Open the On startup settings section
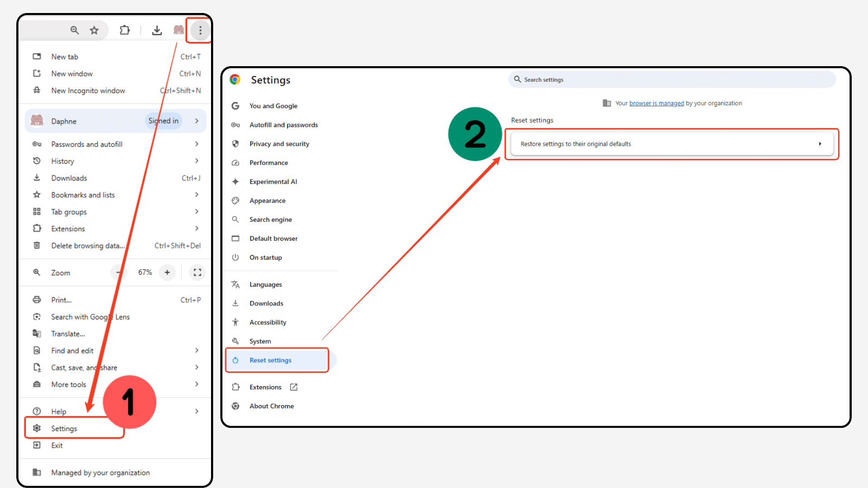Viewport: 868px width, 488px height. pyautogui.click(x=266, y=257)
